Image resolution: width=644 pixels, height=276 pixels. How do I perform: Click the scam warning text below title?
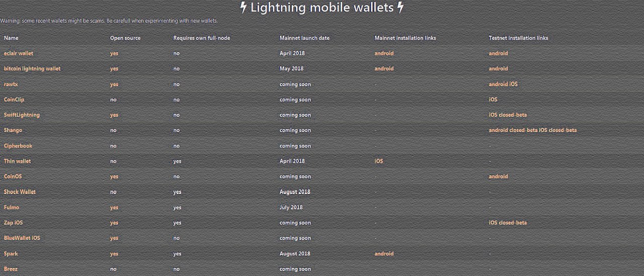click(x=109, y=21)
